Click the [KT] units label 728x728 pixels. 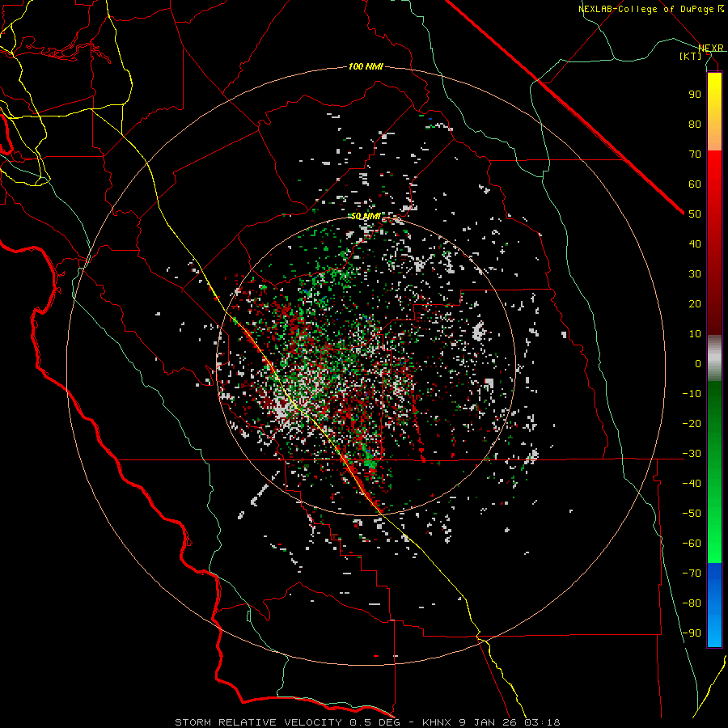[691, 56]
